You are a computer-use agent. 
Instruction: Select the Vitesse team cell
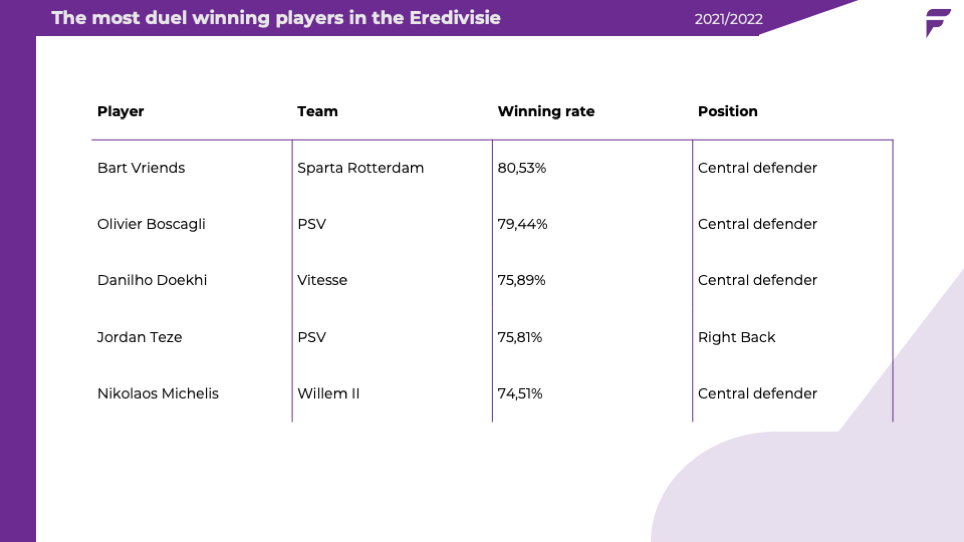click(x=322, y=280)
